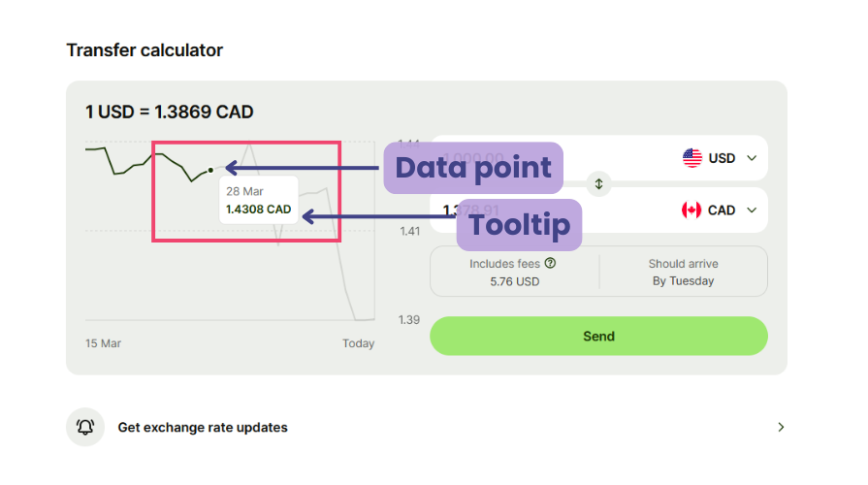Click the fees help question mark icon
Viewport: 868px width, 485px height.
pos(550,263)
